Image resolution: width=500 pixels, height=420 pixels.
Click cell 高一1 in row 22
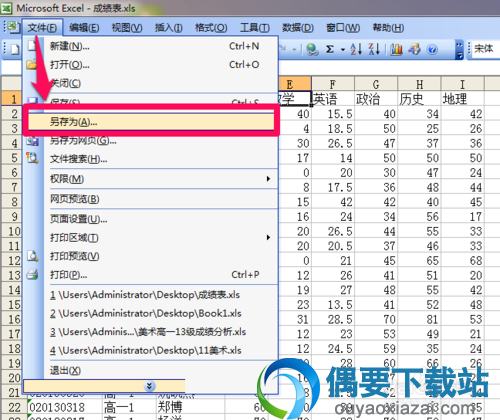(129, 407)
